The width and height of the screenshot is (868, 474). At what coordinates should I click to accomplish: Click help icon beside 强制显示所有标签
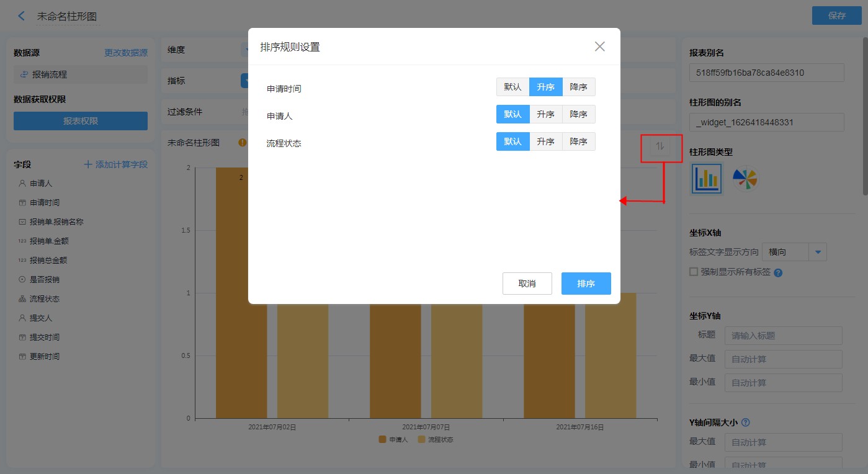pyautogui.click(x=778, y=272)
